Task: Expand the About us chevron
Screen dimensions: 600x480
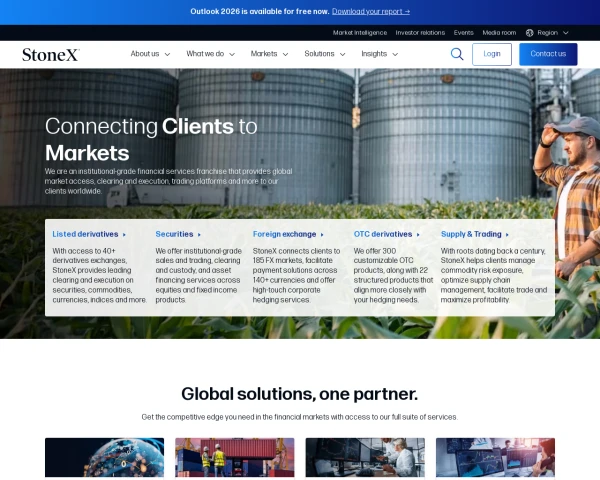Action: coord(167,54)
